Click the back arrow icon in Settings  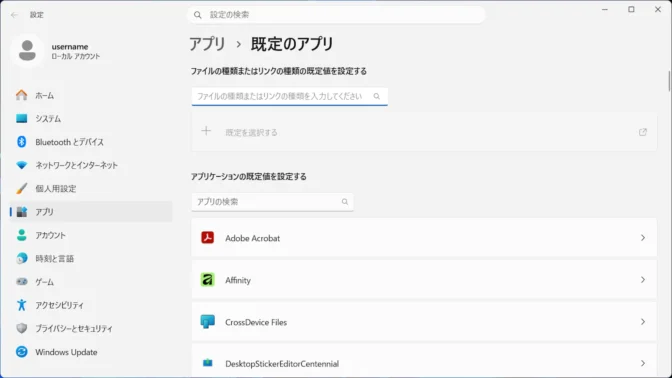click(14, 15)
